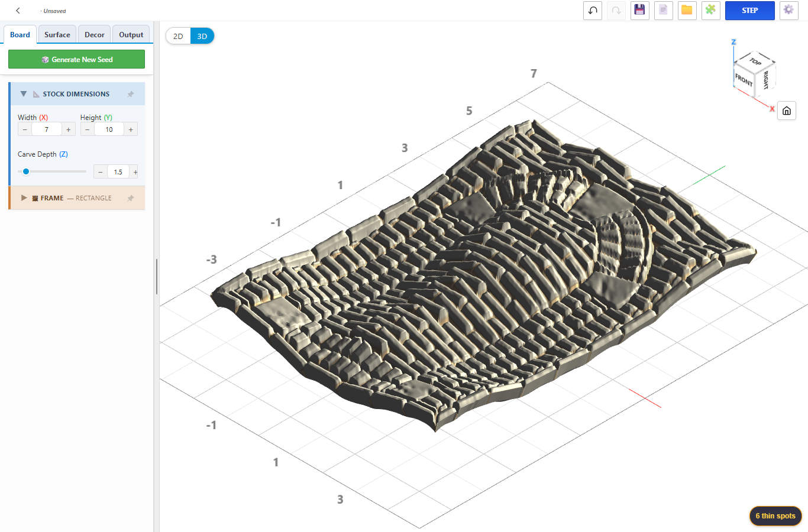Click the Unsaved project title text
This screenshot has width=808, height=532.
54,11
